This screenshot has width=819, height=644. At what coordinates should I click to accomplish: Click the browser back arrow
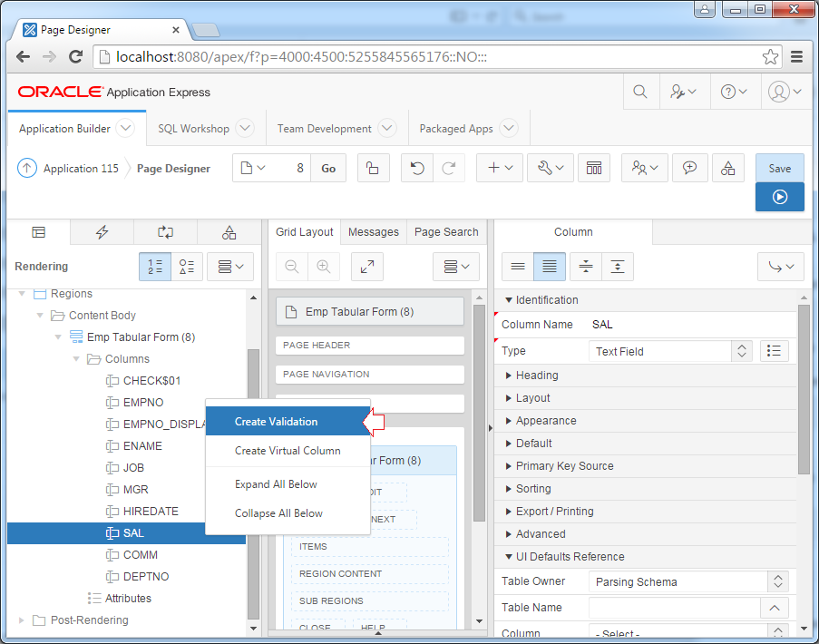click(23, 56)
